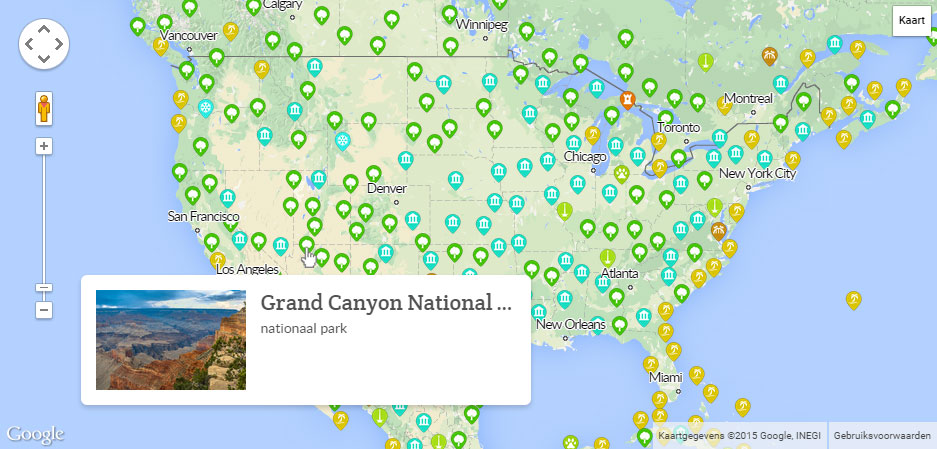Zoom in using the plus button
Image resolution: width=937 pixels, height=449 pixels.
pos(44,146)
